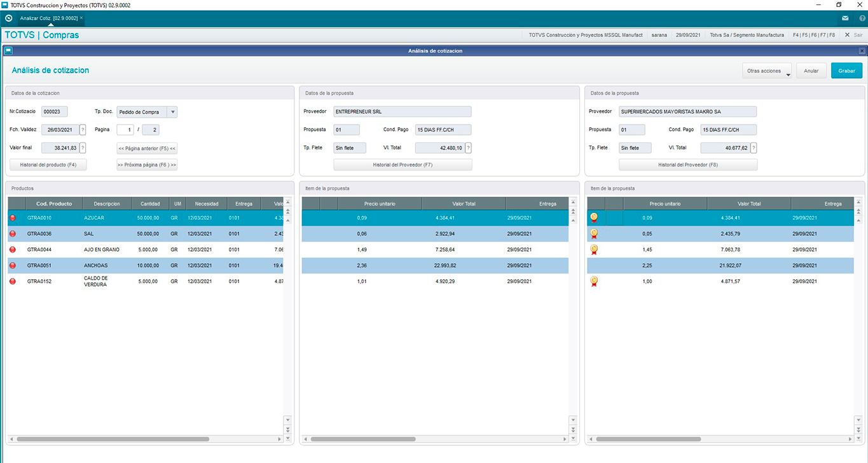Click the Cod. Producto column header

[x=54, y=204]
